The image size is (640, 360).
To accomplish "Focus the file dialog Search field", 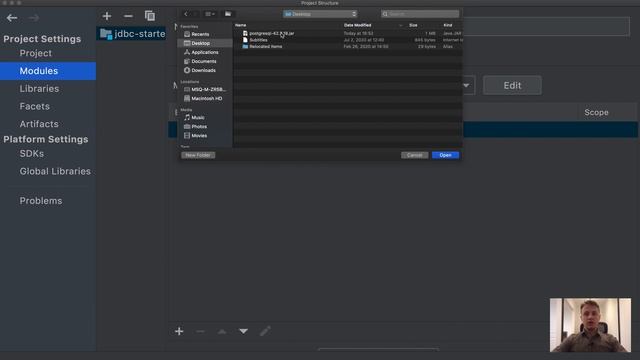I will 420,14.
